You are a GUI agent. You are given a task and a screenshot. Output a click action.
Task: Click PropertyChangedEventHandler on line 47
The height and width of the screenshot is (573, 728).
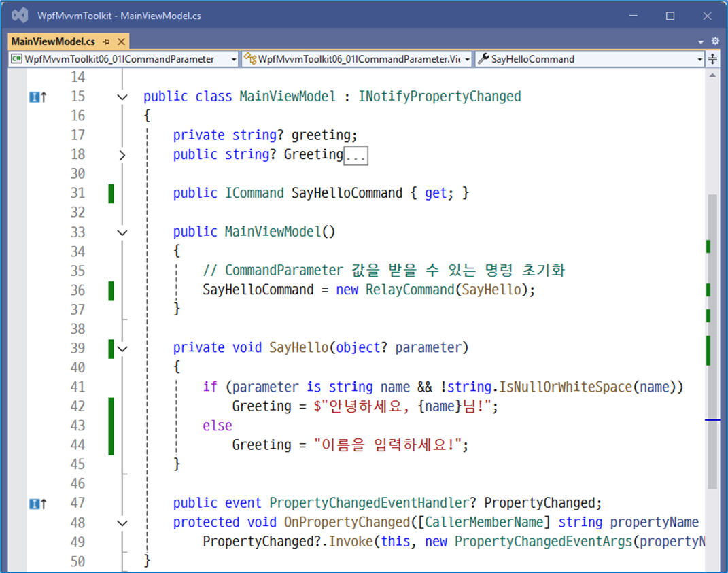368,502
